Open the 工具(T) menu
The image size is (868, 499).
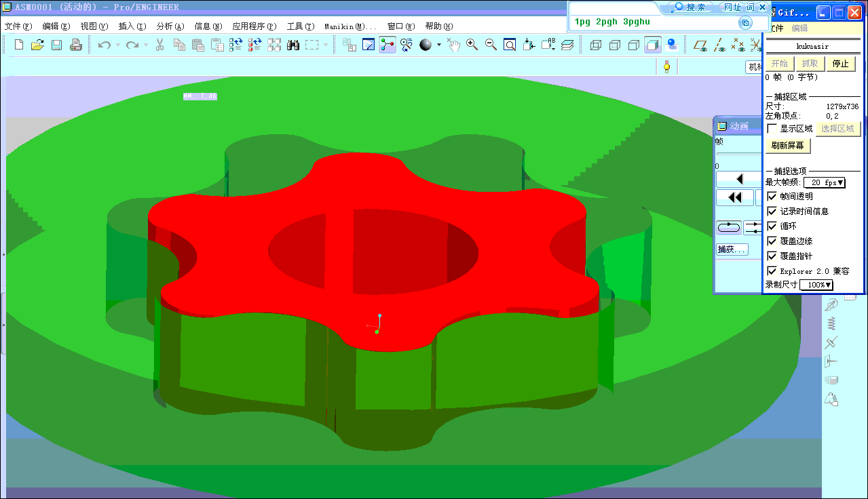(x=301, y=26)
